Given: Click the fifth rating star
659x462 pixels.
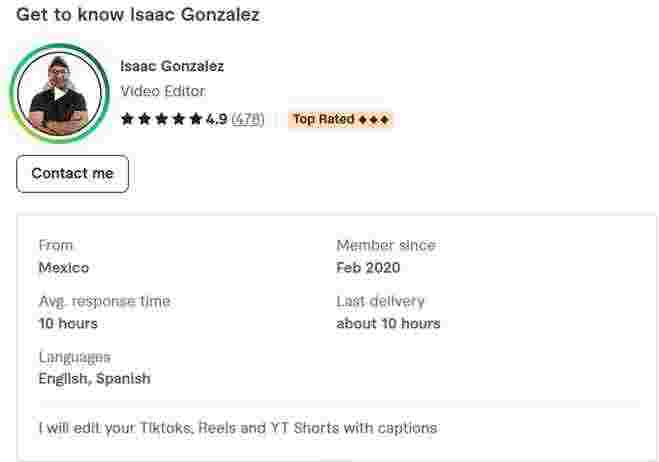Looking at the screenshot, I should pos(196,120).
